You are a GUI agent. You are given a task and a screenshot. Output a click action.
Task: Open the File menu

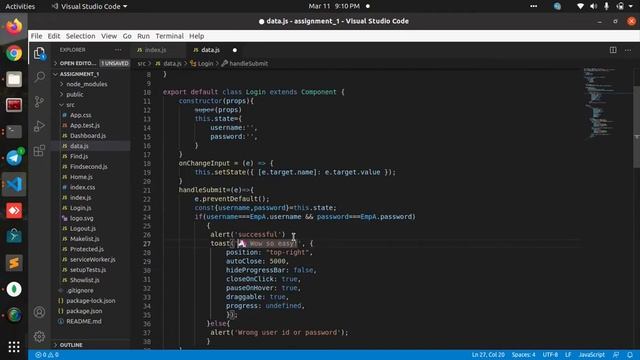coord(36,36)
